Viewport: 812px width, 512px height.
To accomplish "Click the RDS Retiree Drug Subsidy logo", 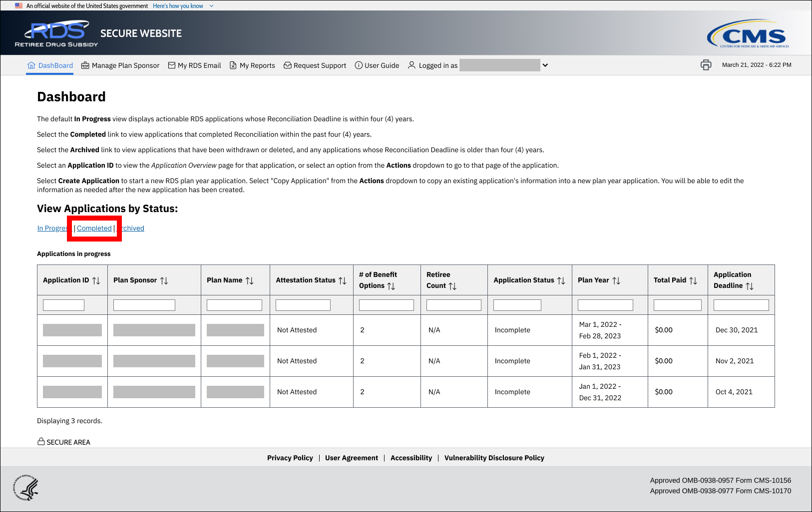I will [x=56, y=34].
